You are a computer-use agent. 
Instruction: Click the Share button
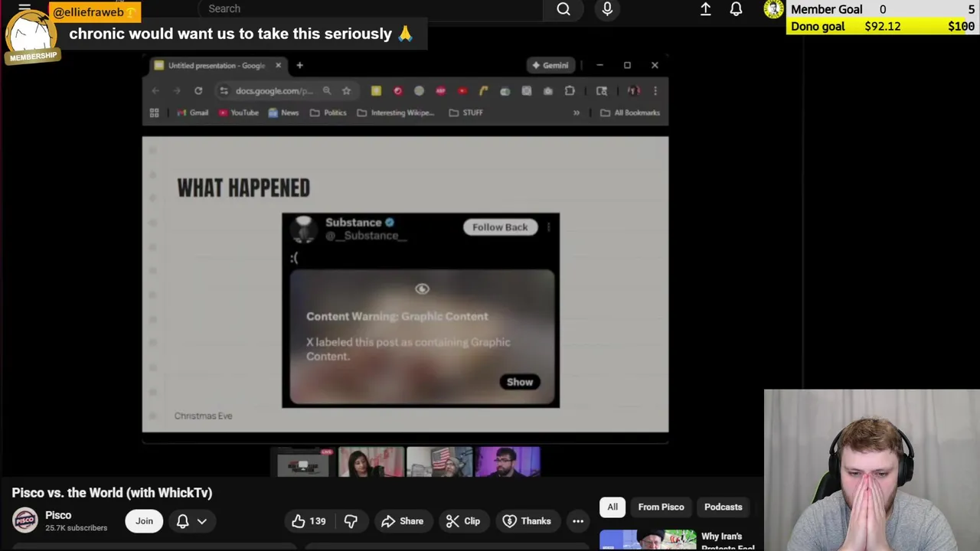(x=402, y=521)
